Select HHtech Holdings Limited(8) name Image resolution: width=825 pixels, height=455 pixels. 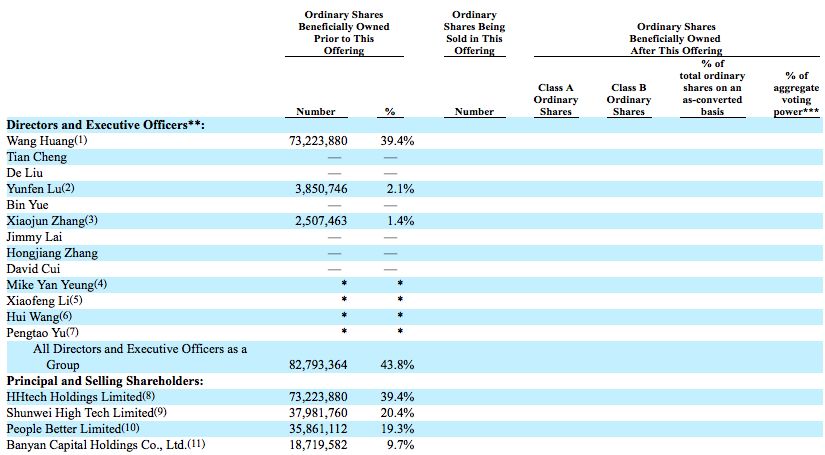click(x=81, y=397)
